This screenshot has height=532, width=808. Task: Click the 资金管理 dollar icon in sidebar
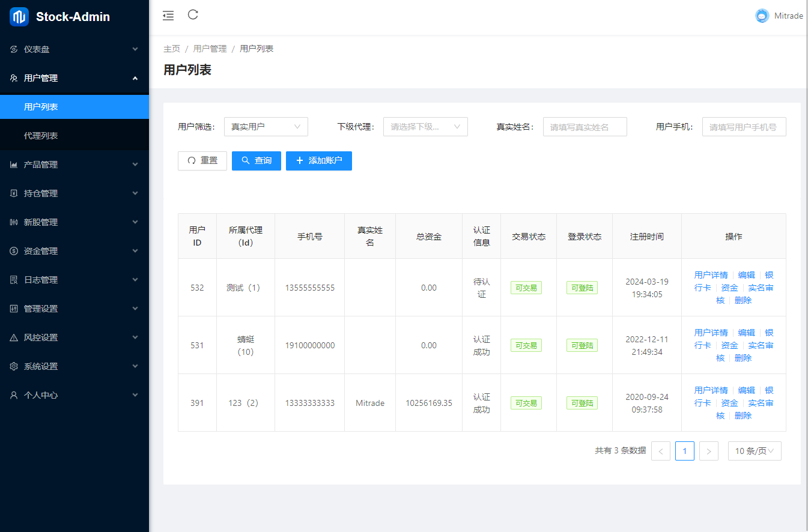click(x=14, y=251)
